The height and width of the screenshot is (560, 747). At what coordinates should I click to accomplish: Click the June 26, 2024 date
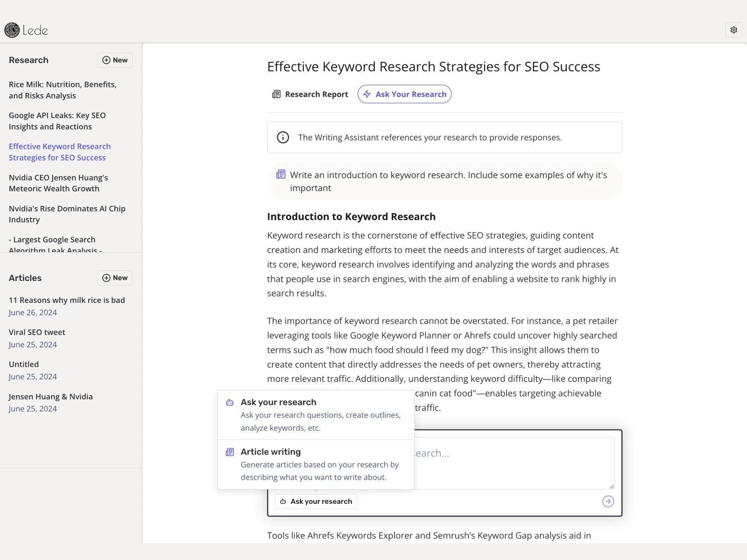tap(33, 313)
